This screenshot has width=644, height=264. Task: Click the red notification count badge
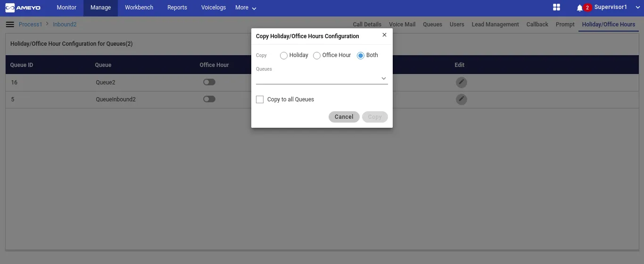[587, 8]
